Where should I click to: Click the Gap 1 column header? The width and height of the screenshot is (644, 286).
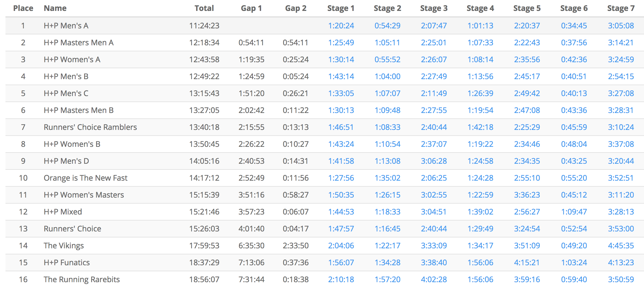click(251, 8)
